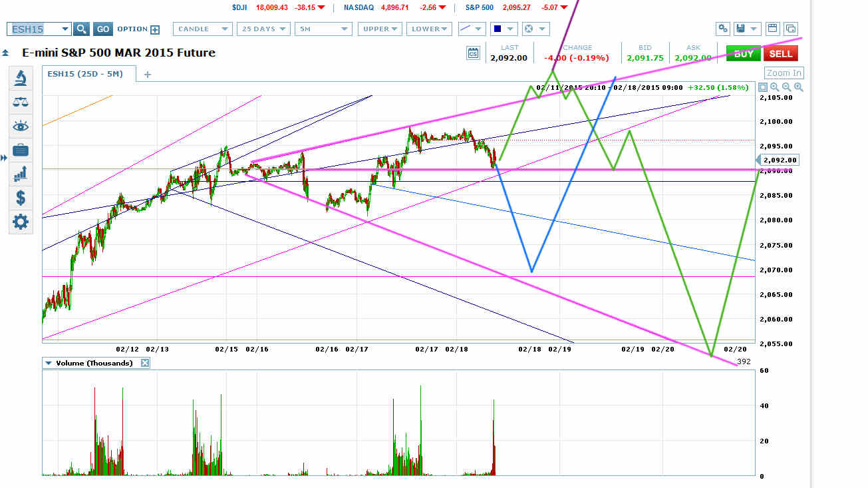
Task: Open the line drawing tool dropdown
Action: (x=472, y=29)
